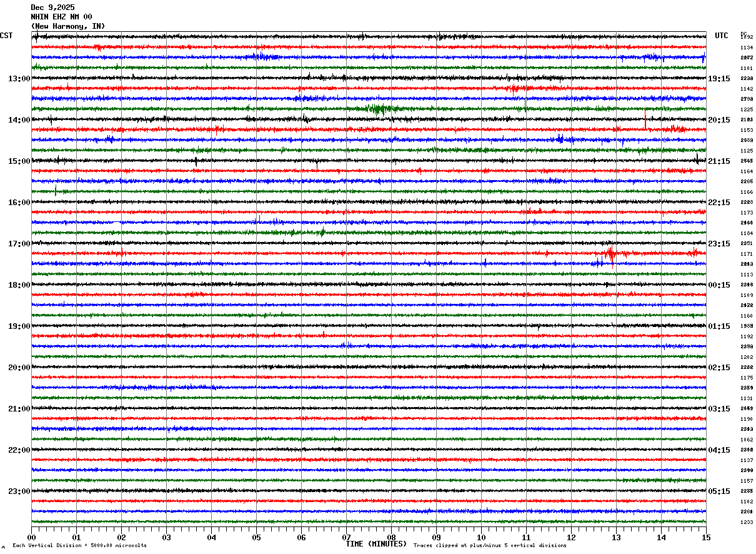
Task: Click the 20:15 UTC time label
Action: [x=719, y=120]
